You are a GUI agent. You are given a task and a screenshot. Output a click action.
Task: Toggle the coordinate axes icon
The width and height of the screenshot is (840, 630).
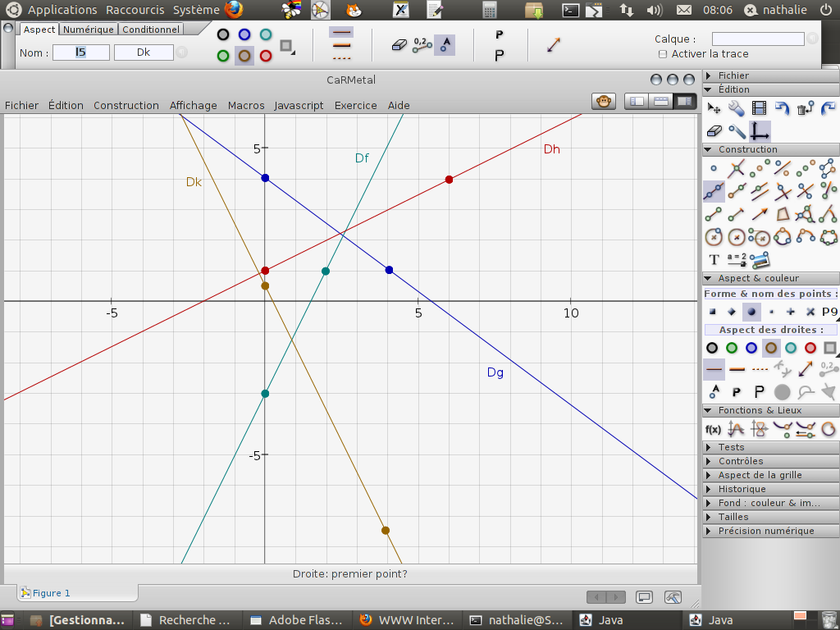tap(759, 130)
